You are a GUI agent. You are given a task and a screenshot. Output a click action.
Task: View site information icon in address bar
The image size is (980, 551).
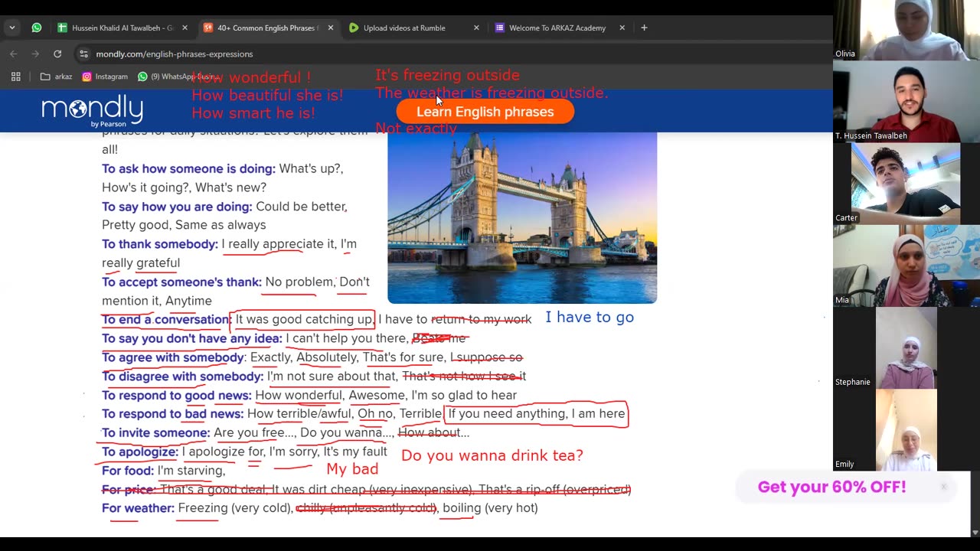(84, 54)
